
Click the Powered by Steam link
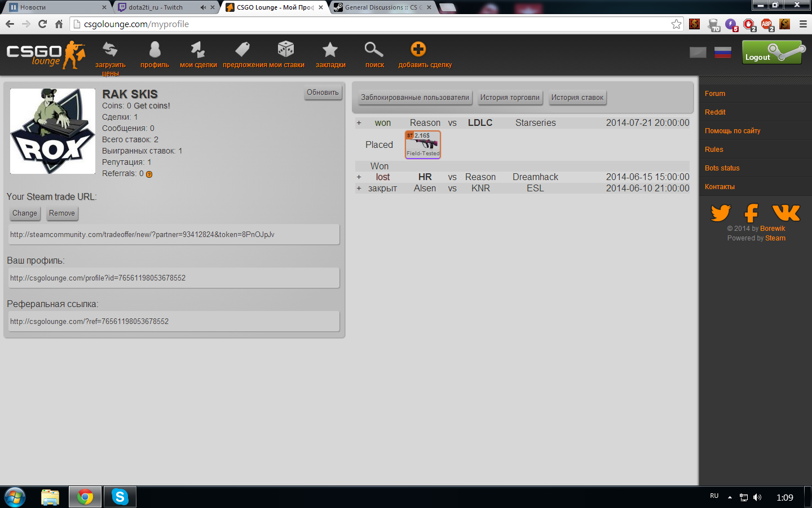[x=775, y=238]
